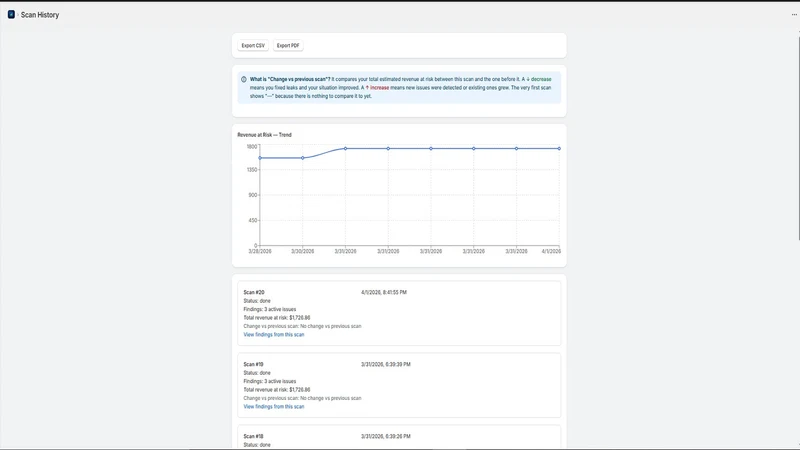800x450 pixels.
Task: Click the red increase word in notice
Action: 379,88
